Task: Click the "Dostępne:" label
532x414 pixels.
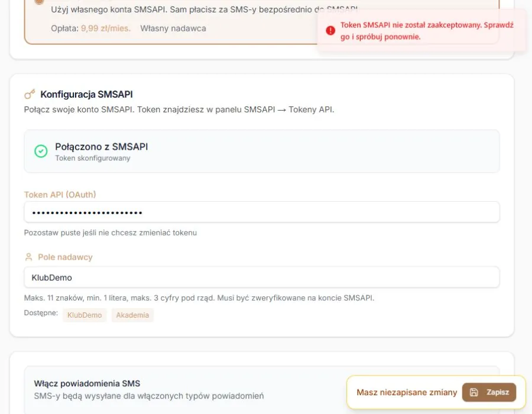Action: 41,313
